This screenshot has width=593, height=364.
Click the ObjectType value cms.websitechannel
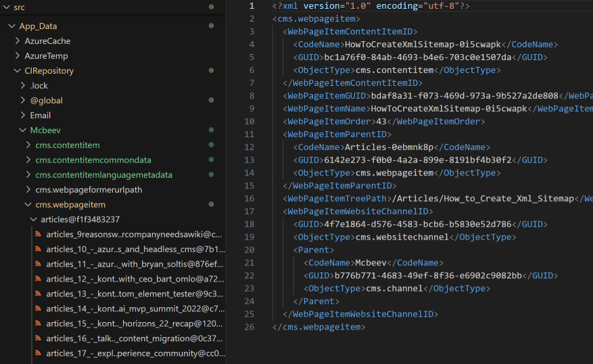tap(402, 237)
